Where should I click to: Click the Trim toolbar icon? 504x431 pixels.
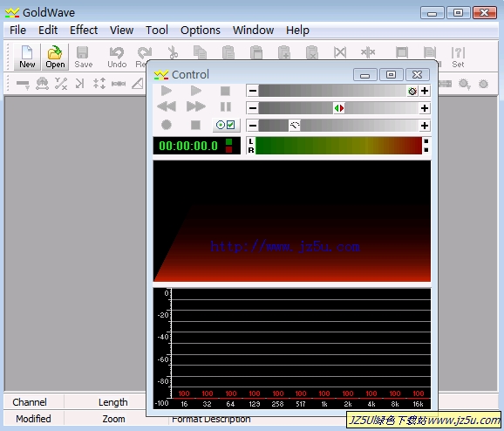(x=368, y=52)
